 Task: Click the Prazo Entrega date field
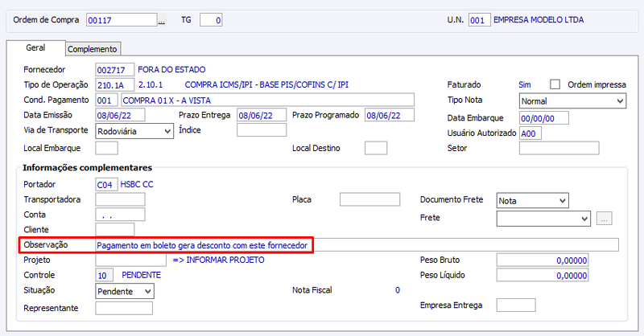pos(262,116)
